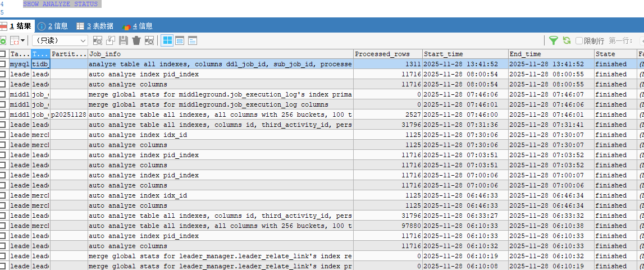Enable the 限制行 limit rows checkbox
This screenshot has width=644, height=270.
click(x=579, y=41)
